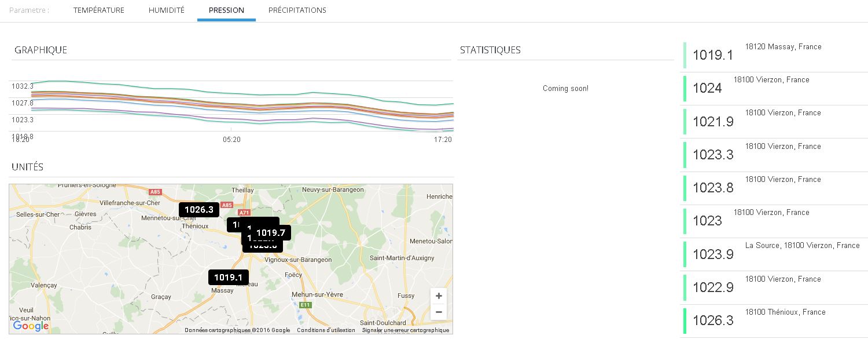Zoom in on the map

[x=439, y=296]
